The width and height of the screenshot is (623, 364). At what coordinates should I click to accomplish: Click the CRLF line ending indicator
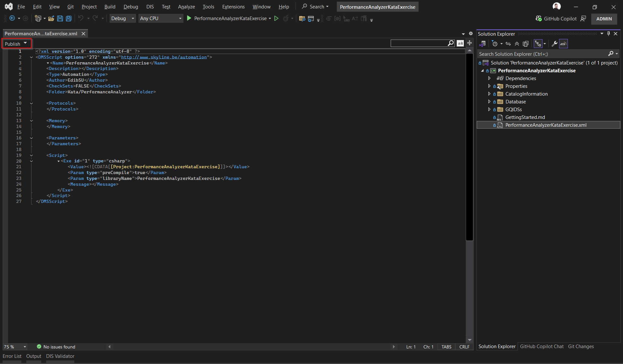click(x=464, y=347)
